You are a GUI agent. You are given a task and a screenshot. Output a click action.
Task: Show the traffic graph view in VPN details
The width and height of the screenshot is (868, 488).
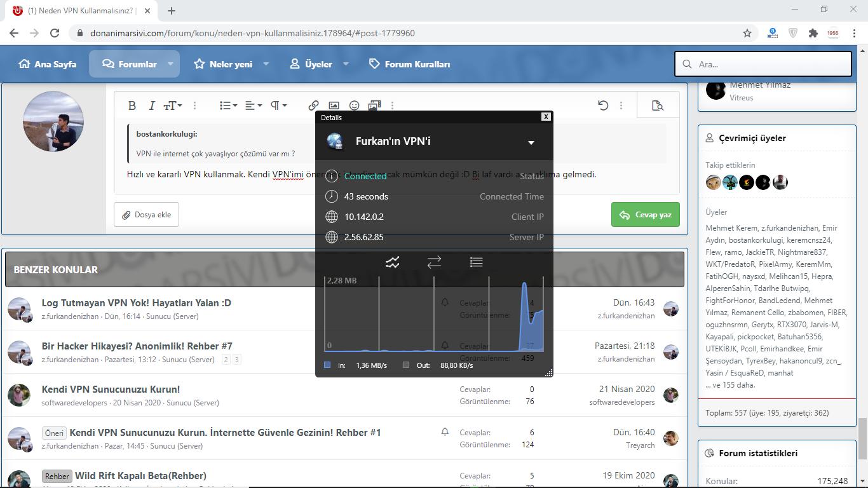393,262
